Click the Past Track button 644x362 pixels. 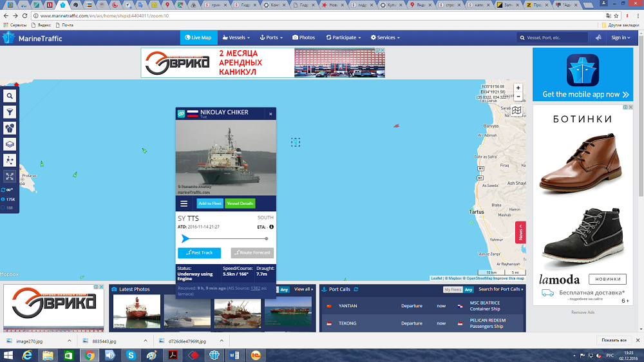coord(199,252)
